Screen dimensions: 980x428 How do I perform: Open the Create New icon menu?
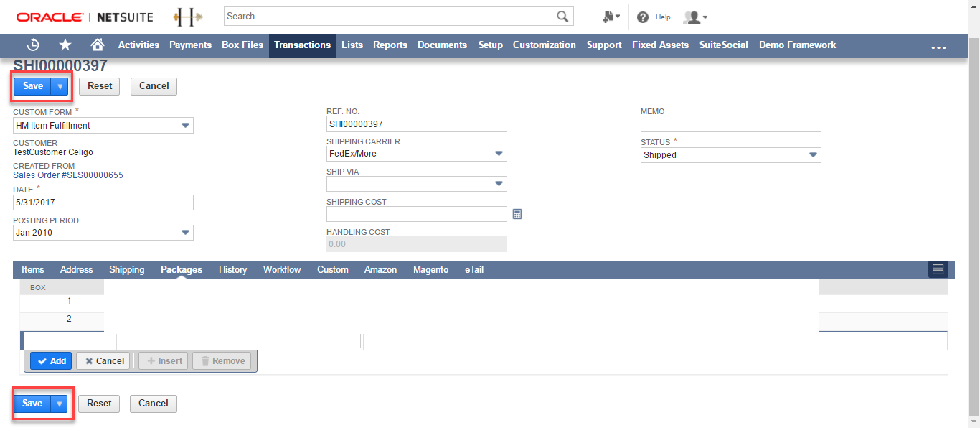(x=611, y=17)
